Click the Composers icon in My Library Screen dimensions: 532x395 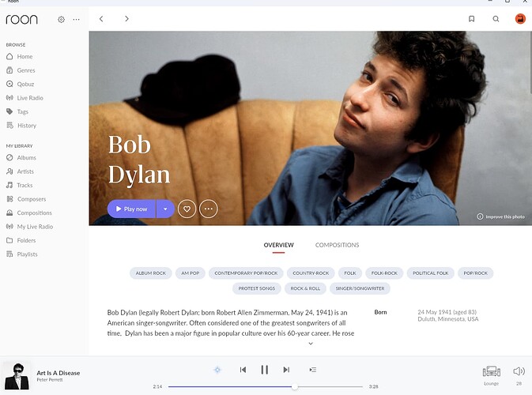pos(9,199)
